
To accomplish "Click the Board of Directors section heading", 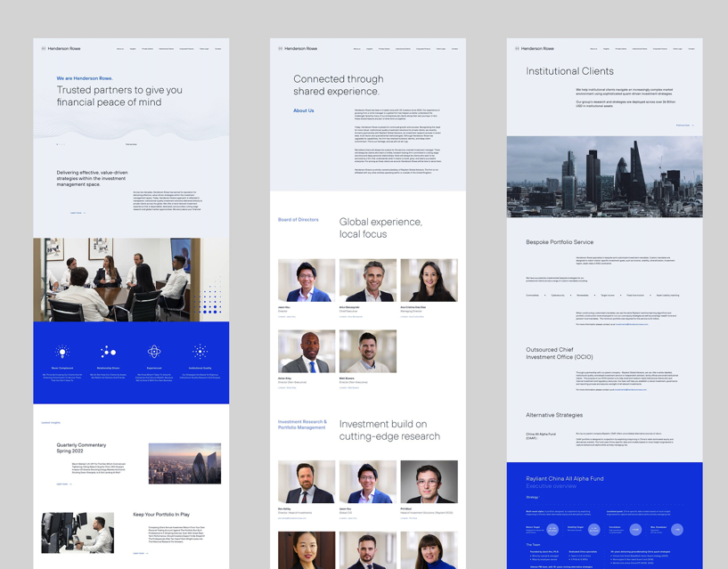I will coord(298,219).
